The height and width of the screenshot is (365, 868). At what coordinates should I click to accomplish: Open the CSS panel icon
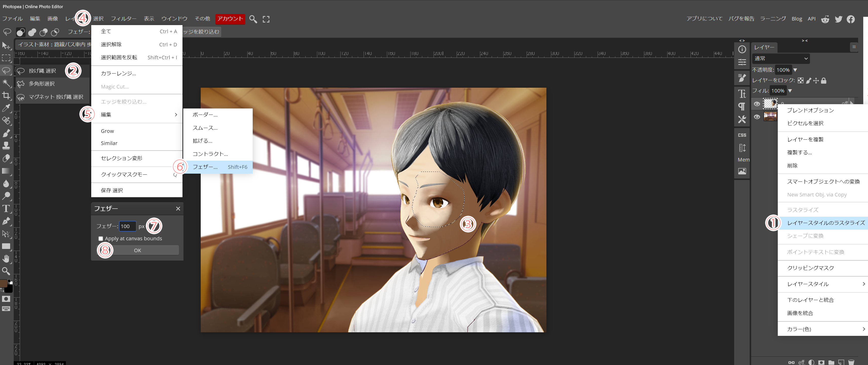pos(742,135)
